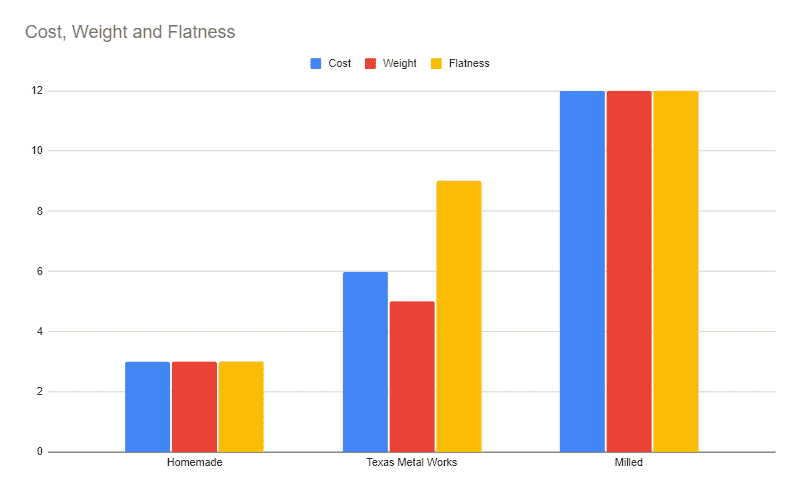
Task: Select the Flatness legend label text
Action: click(468, 63)
